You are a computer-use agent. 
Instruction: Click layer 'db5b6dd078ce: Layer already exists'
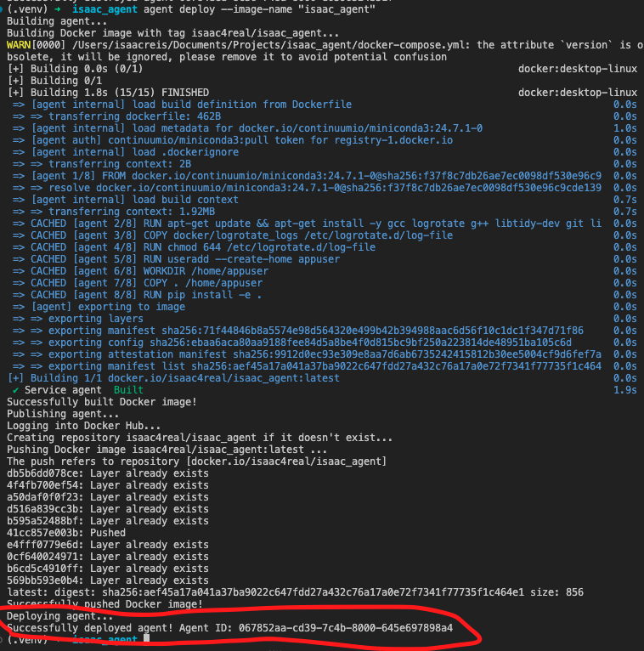pyautogui.click(x=107, y=473)
